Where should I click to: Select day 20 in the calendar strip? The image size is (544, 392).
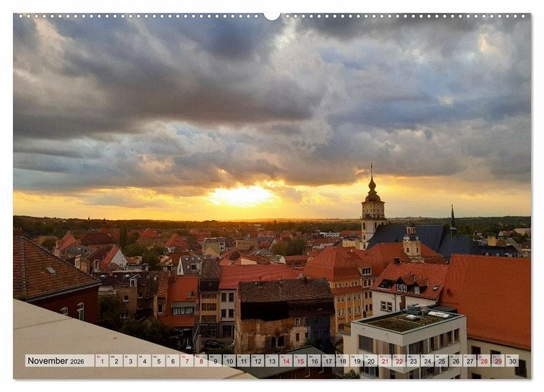coord(371,361)
